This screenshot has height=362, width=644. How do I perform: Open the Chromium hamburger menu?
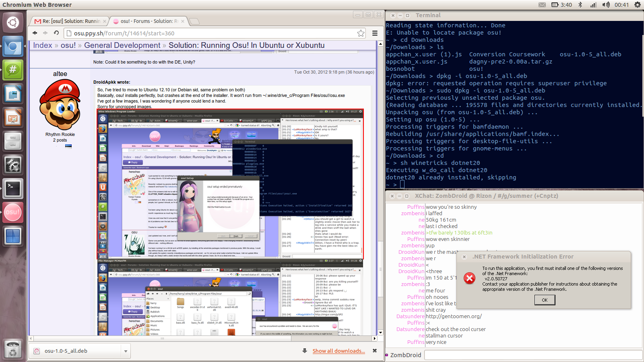tap(375, 33)
